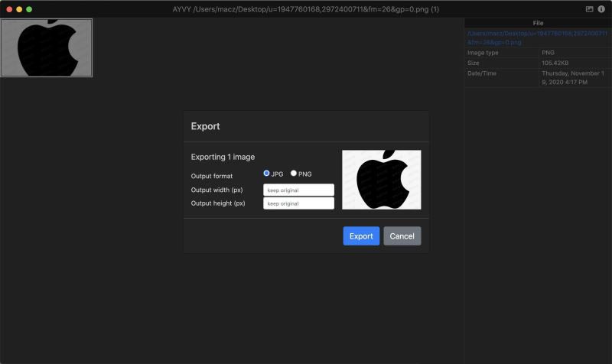Click the 'Output format' label
The width and height of the screenshot is (612, 364).
coord(212,176)
